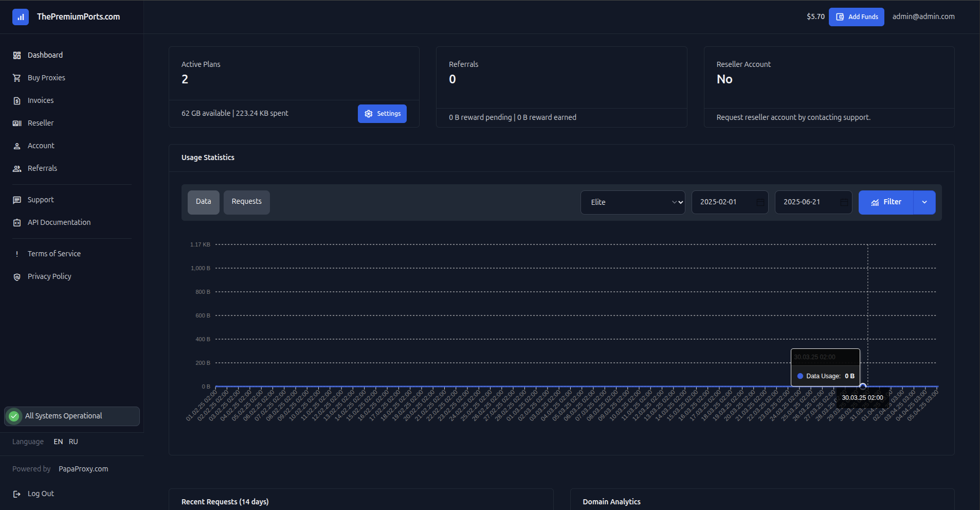Switch language to EN

pos(58,442)
